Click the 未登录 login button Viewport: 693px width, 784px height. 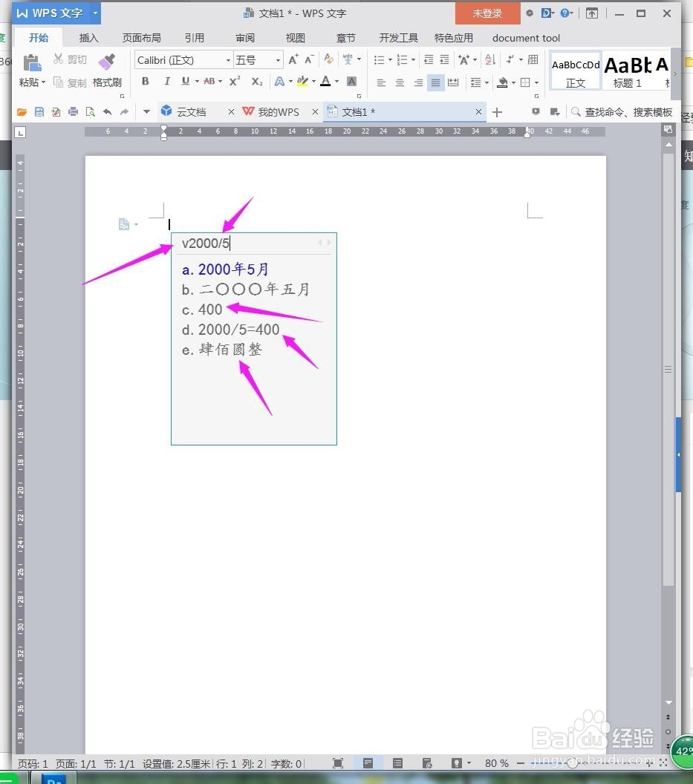pyautogui.click(x=487, y=13)
